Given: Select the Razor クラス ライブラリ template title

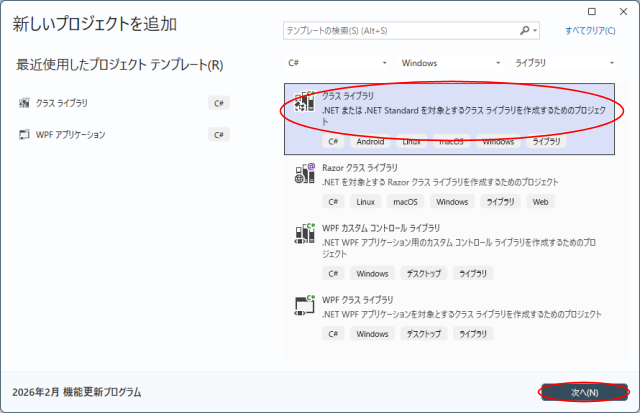Looking at the screenshot, I should tap(360, 167).
